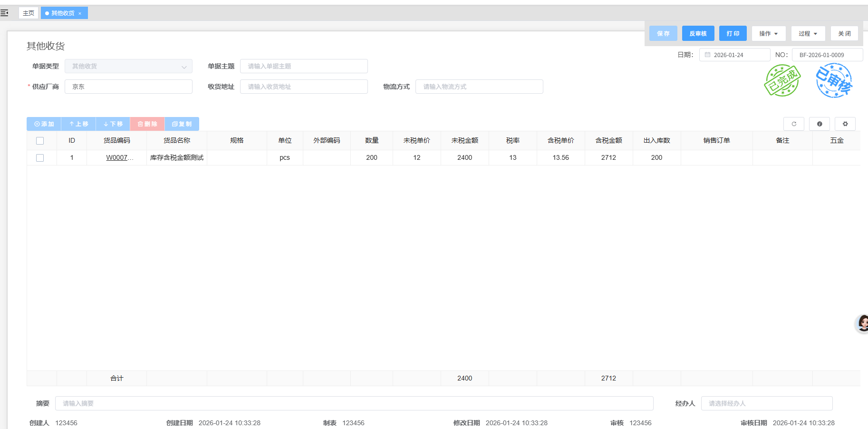Screen dimensions: 868x429
Task: Click the sidebar collapse hamburger icon
Action: click(x=4, y=13)
